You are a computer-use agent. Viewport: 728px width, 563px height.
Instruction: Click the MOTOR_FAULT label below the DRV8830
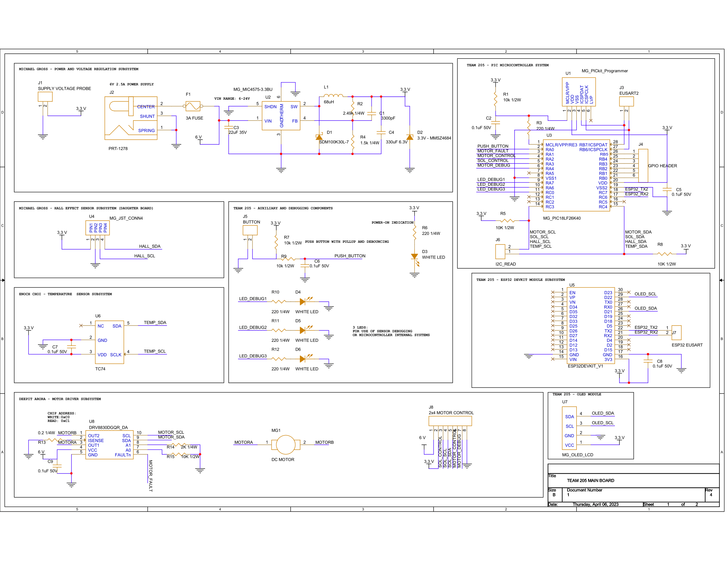pos(150,476)
